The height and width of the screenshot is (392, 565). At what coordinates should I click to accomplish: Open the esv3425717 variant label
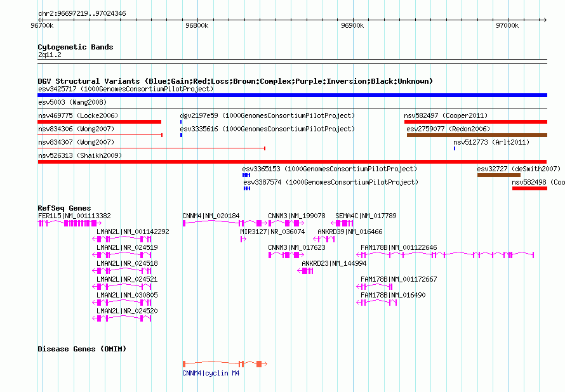pyautogui.click(x=126, y=89)
